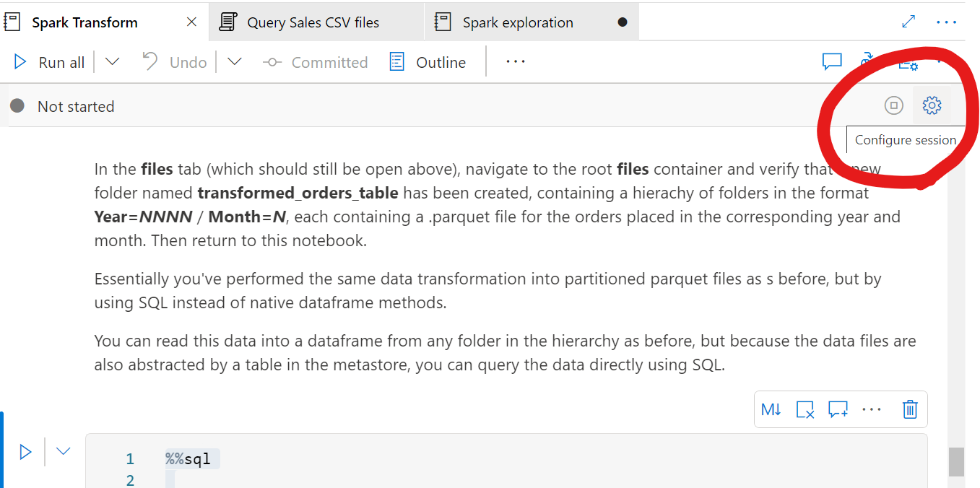The height and width of the screenshot is (488, 980).
Task: Open more notebook commands via toolbar ellipsis
Action: 515,62
